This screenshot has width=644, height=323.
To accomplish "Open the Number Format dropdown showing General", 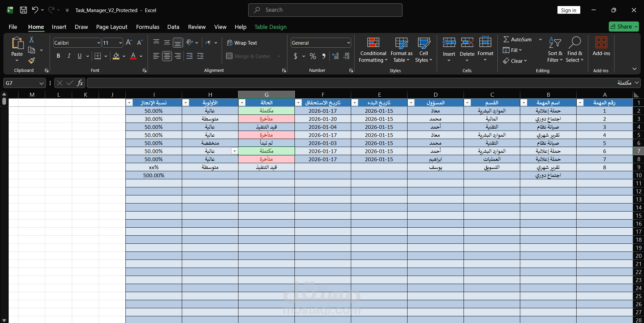I will 349,43.
